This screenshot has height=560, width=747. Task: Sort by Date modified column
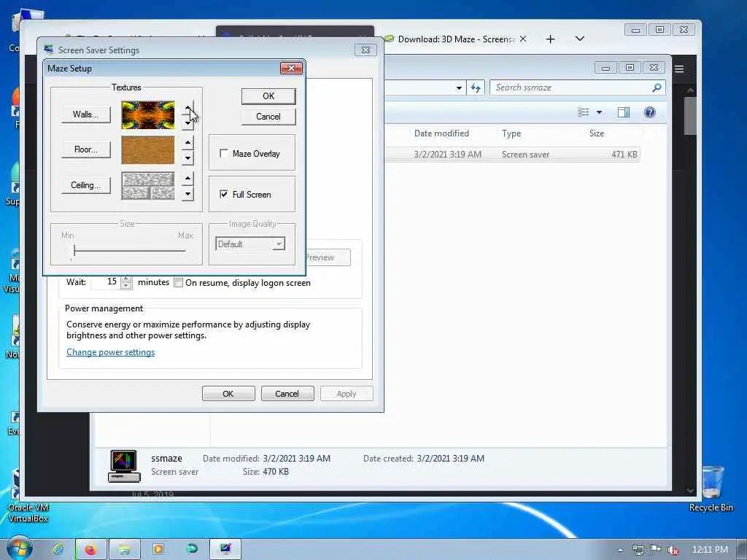coord(441,134)
